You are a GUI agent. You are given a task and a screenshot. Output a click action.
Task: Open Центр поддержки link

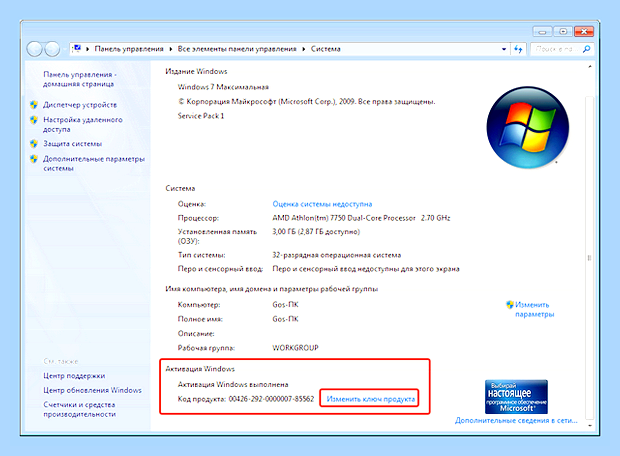click(74, 376)
